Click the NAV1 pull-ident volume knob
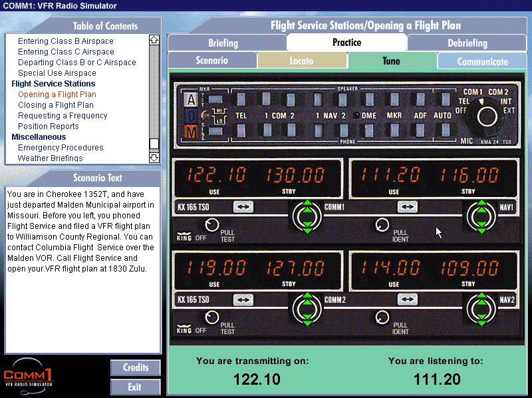The width and height of the screenshot is (532, 398). point(382,226)
